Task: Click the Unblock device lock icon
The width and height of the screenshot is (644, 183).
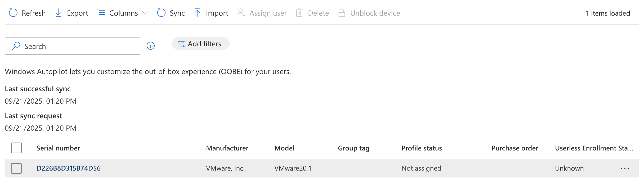Action: (x=342, y=13)
